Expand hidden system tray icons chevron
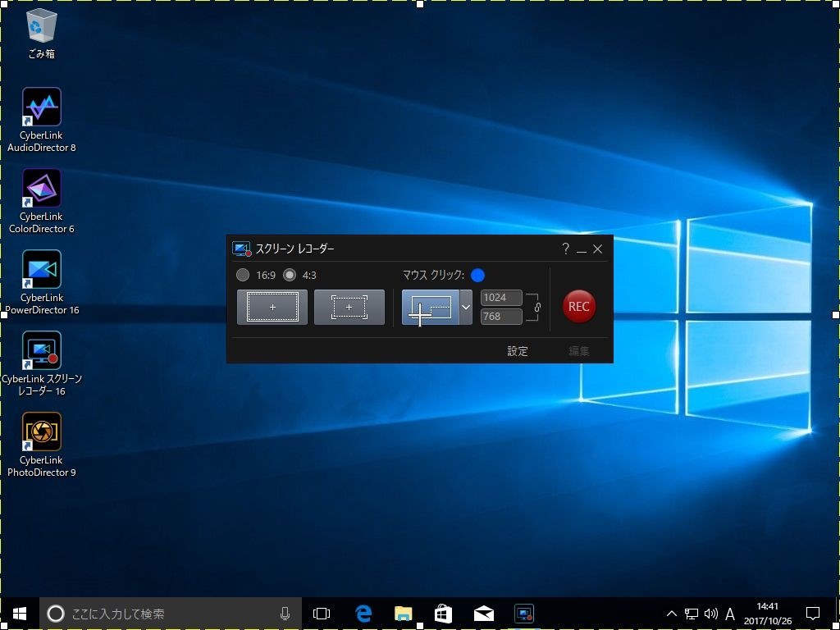 pos(671,614)
